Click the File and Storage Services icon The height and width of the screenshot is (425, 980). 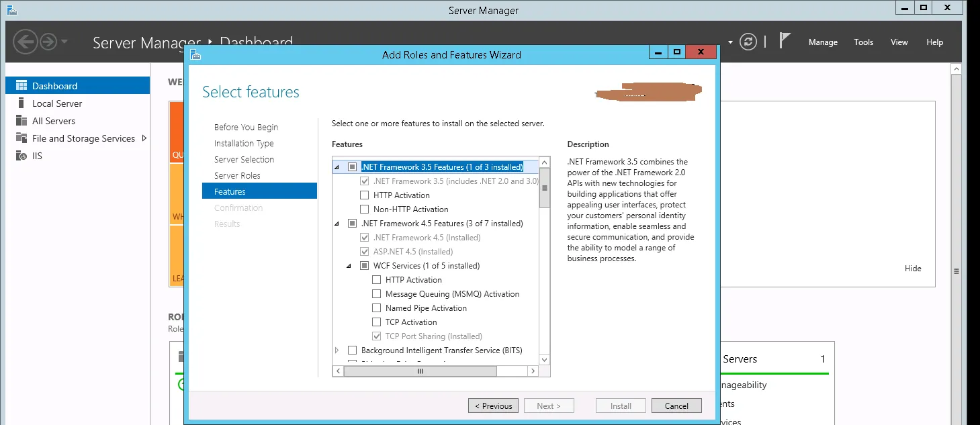tap(21, 138)
